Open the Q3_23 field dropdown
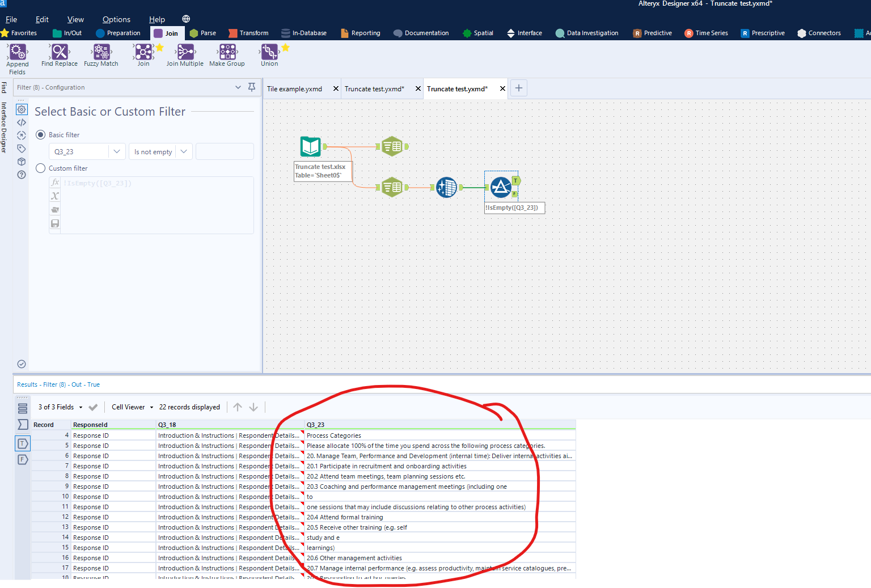 [116, 151]
